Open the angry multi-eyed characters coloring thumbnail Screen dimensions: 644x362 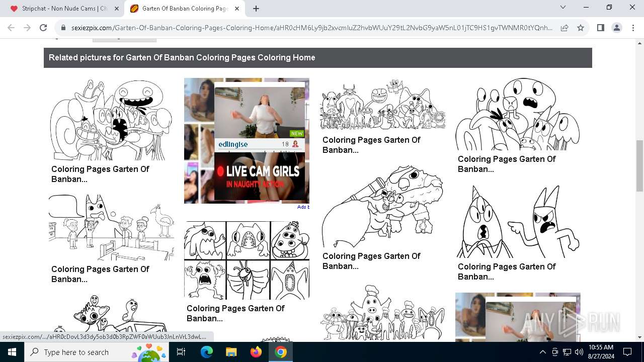tap(518, 114)
